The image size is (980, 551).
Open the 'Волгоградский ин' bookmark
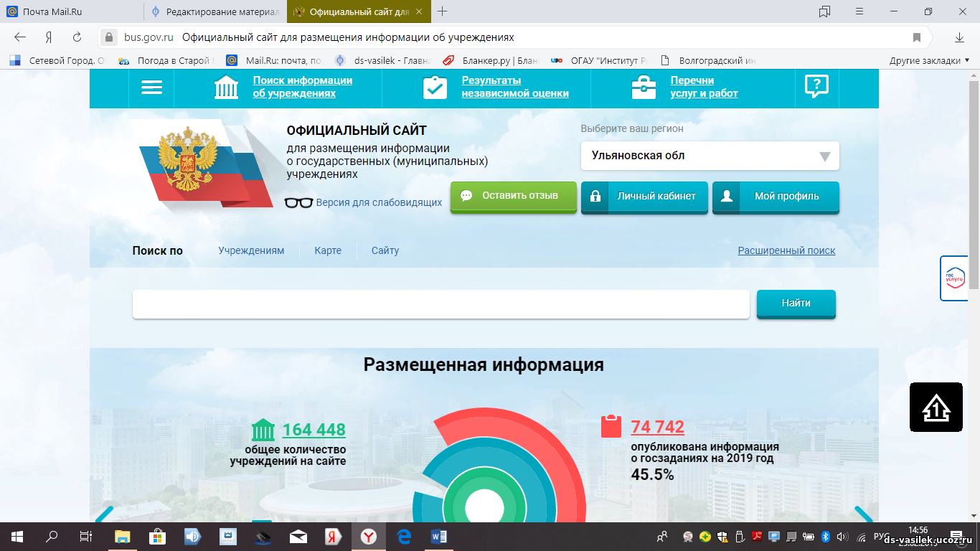(x=707, y=61)
